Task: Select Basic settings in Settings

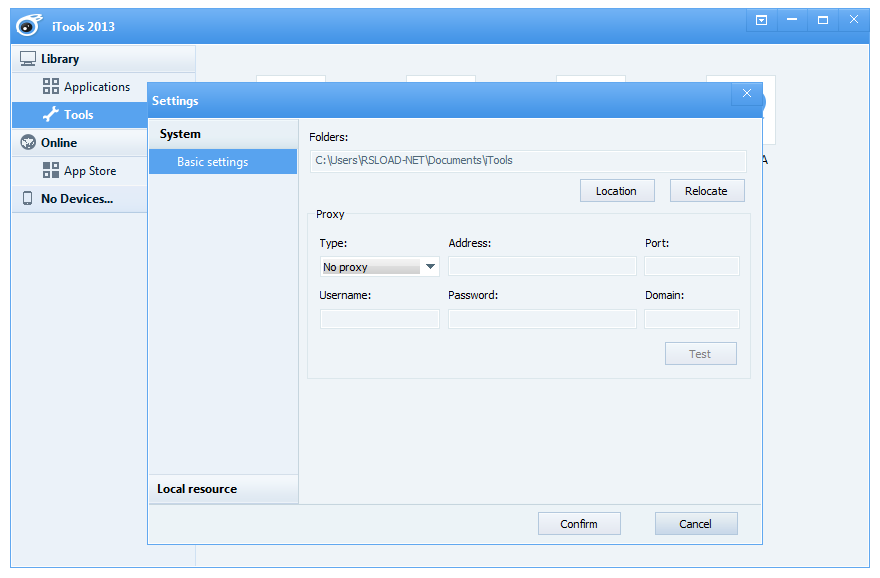Action: [223, 162]
